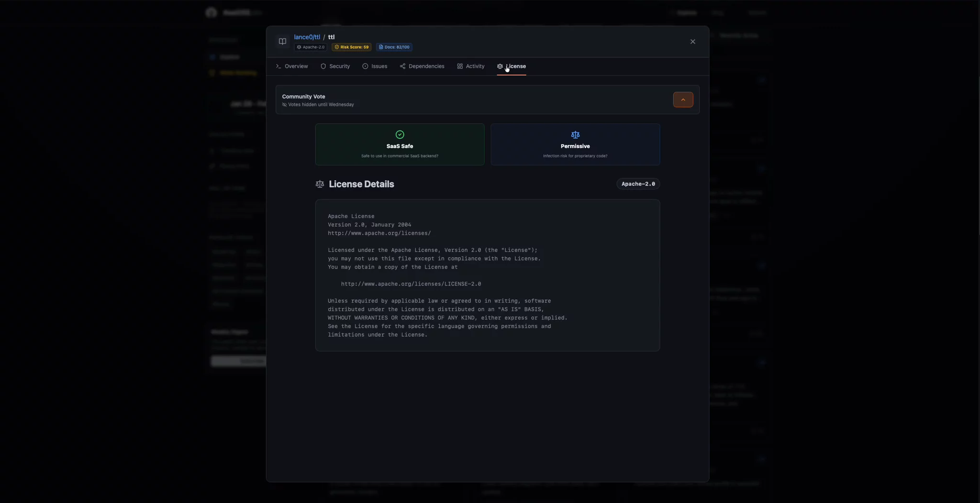Click the terminal icon on the Overview tab
Viewport: 980px width, 503px height.
tap(279, 66)
